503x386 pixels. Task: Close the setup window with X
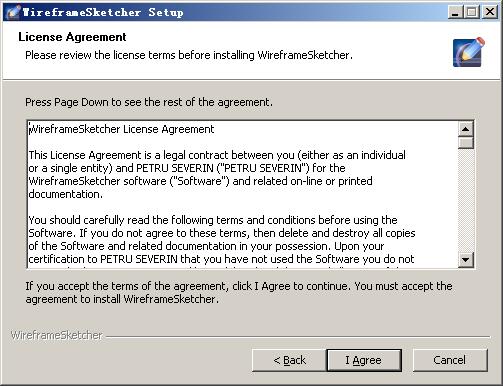[x=490, y=12]
